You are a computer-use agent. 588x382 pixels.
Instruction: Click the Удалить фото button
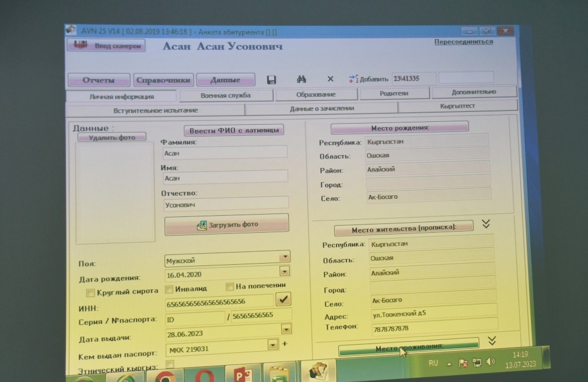tap(112, 138)
